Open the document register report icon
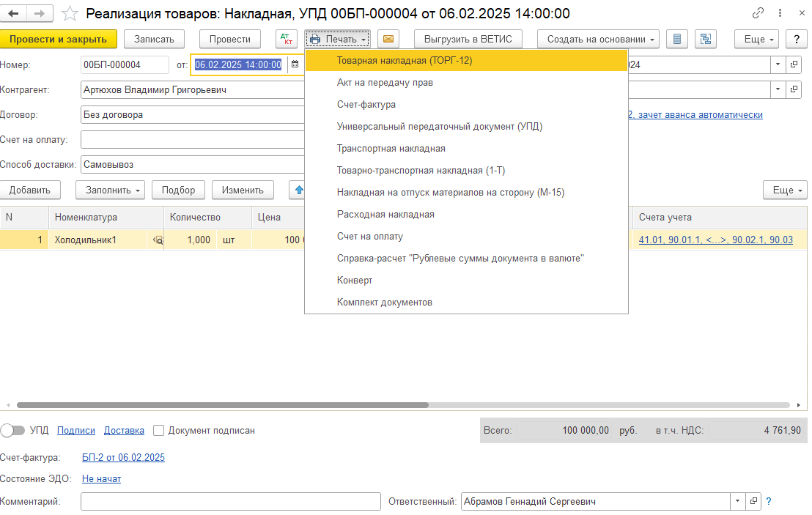The image size is (812, 515). 676,39
